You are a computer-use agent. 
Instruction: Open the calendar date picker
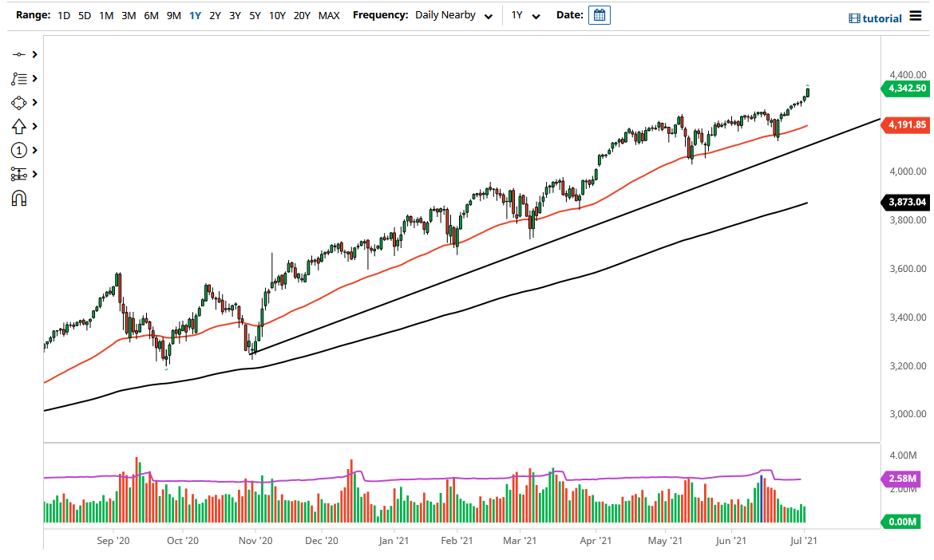[600, 14]
